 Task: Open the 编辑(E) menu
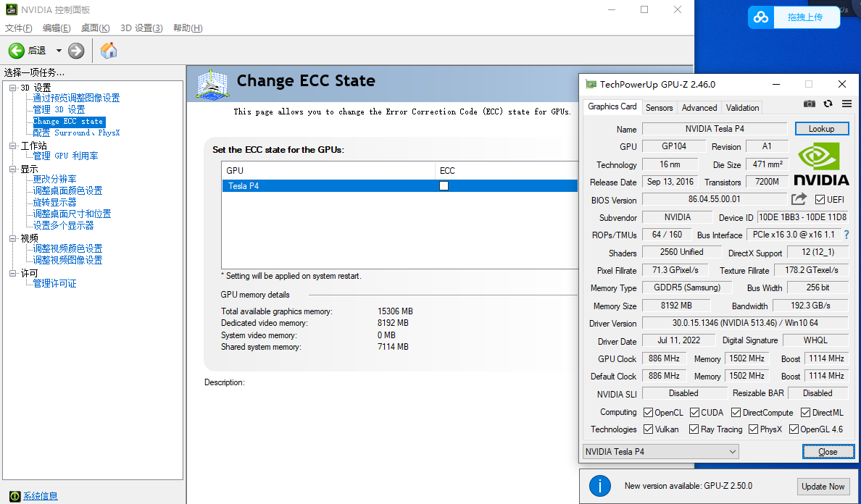[x=57, y=28]
